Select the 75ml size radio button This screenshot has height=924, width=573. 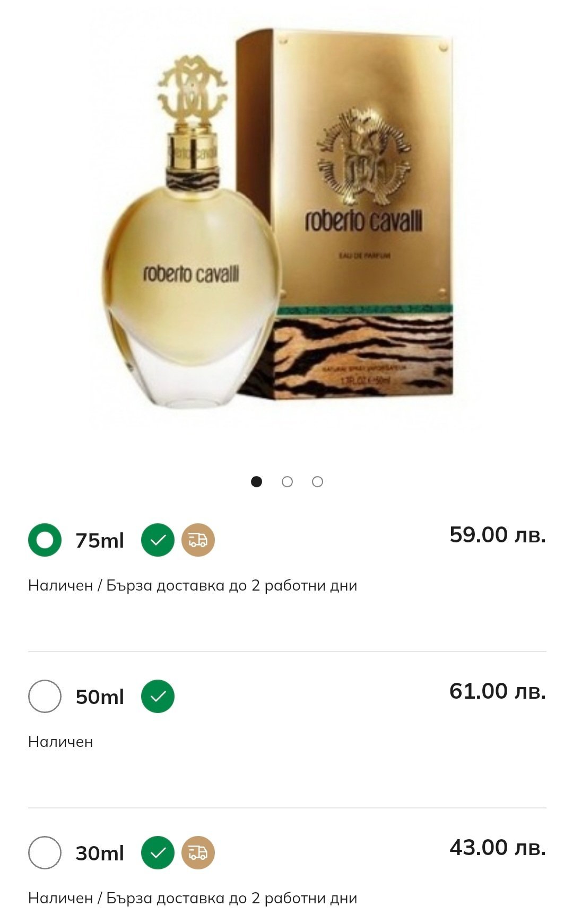point(45,540)
